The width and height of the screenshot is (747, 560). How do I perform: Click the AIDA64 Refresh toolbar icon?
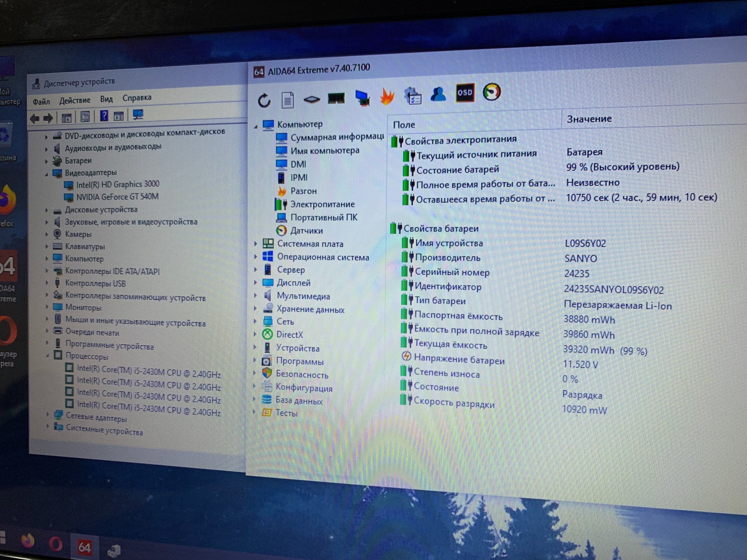coord(264,100)
